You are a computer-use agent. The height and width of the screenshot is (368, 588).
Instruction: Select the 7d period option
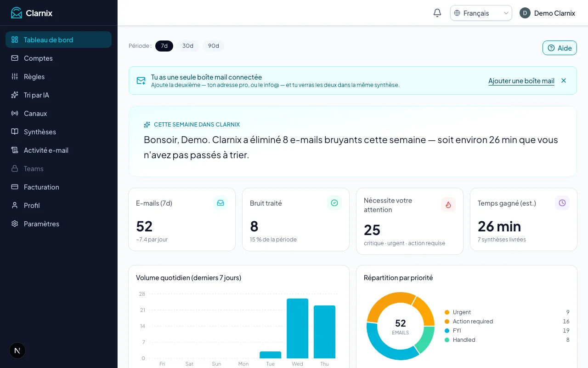click(x=164, y=46)
